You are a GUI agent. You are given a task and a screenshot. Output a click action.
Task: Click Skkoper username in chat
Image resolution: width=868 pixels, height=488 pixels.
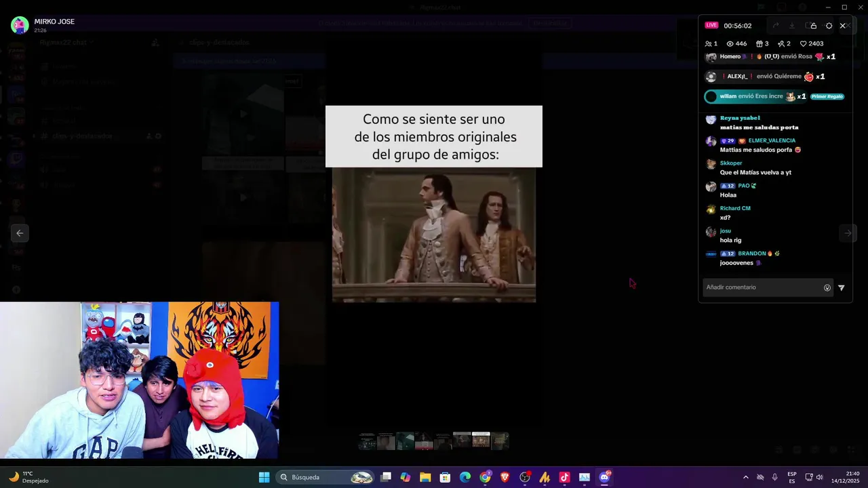(x=731, y=163)
